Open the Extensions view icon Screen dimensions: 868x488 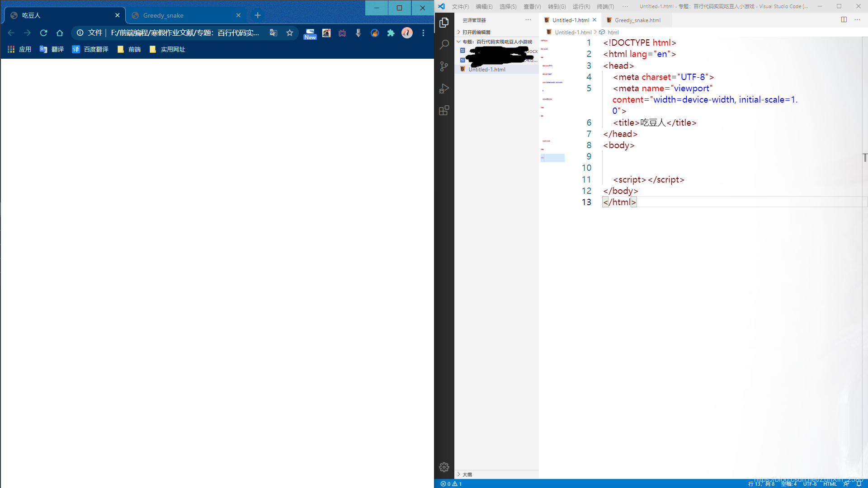click(444, 111)
